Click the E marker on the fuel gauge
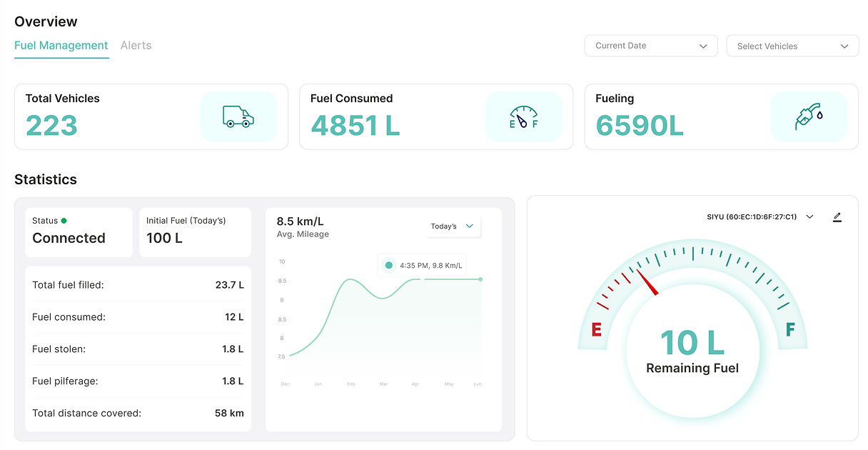 [x=597, y=330]
